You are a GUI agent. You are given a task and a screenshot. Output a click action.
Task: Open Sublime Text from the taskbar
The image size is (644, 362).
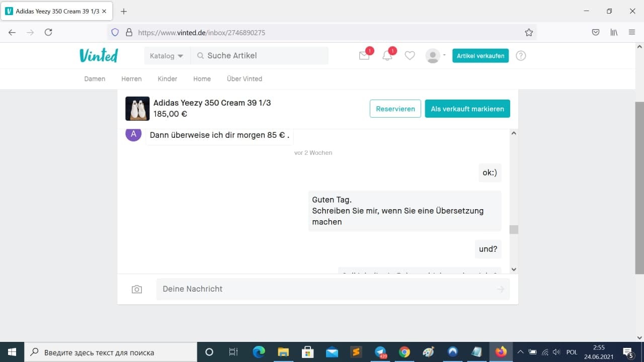(x=356, y=352)
